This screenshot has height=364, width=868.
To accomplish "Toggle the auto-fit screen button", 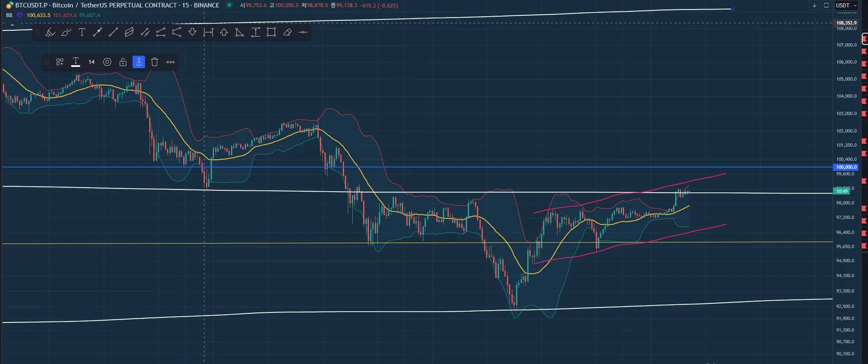I will [826, 5].
